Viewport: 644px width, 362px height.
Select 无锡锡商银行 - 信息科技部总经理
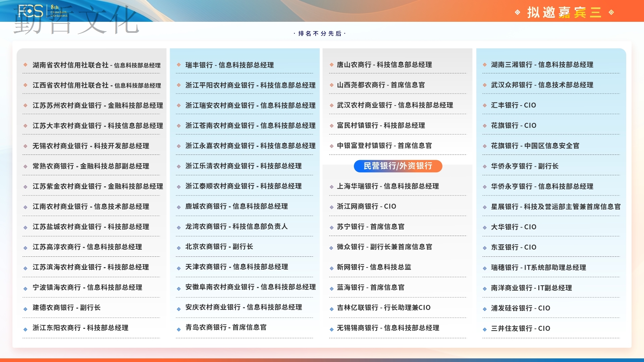(x=388, y=328)
